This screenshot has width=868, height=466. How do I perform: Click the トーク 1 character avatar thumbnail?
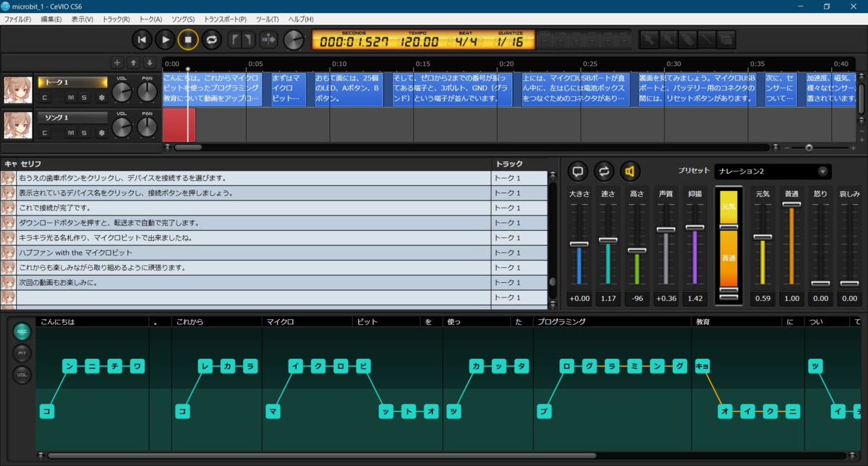pyautogui.click(x=17, y=90)
